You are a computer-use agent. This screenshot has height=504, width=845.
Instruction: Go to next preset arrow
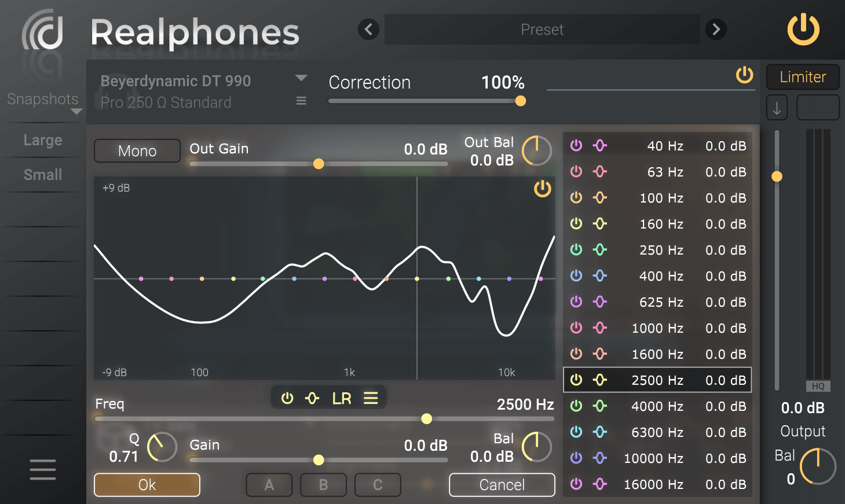tap(716, 29)
